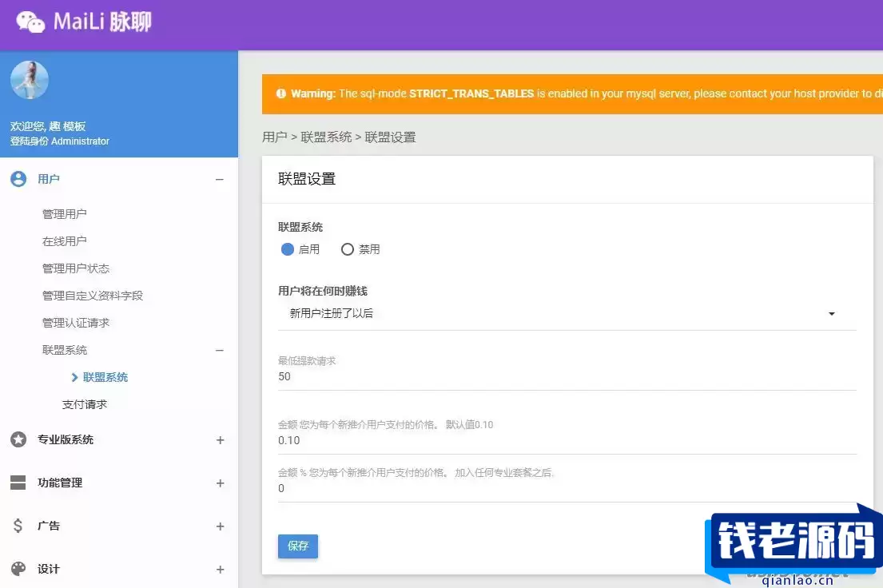Click the 专业版系统 star icon

(x=18, y=439)
